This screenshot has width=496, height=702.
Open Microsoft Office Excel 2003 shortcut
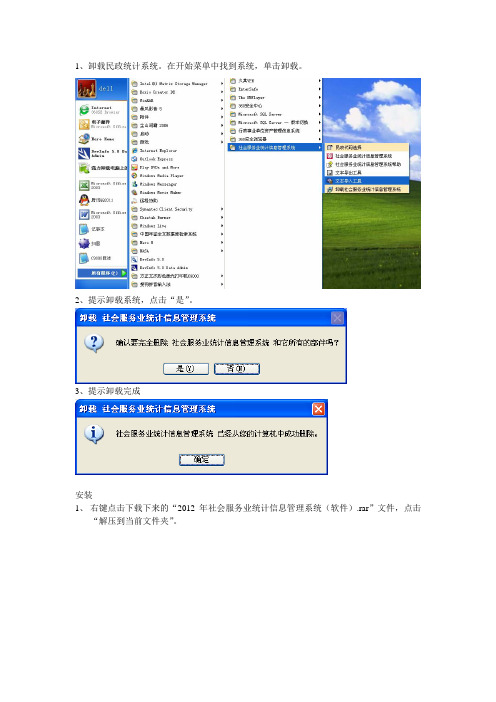coord(103,185)
